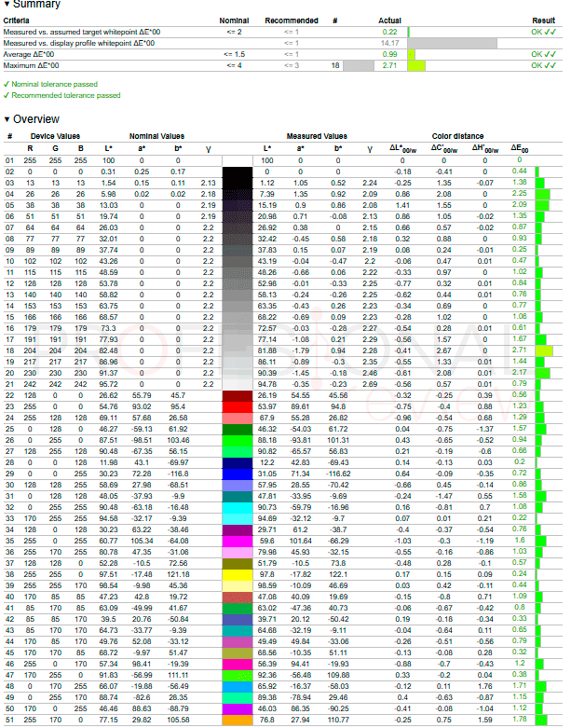Click the mid-gray swatch in row 12
This screenshot has width=571, height=728.
[238, 283]
